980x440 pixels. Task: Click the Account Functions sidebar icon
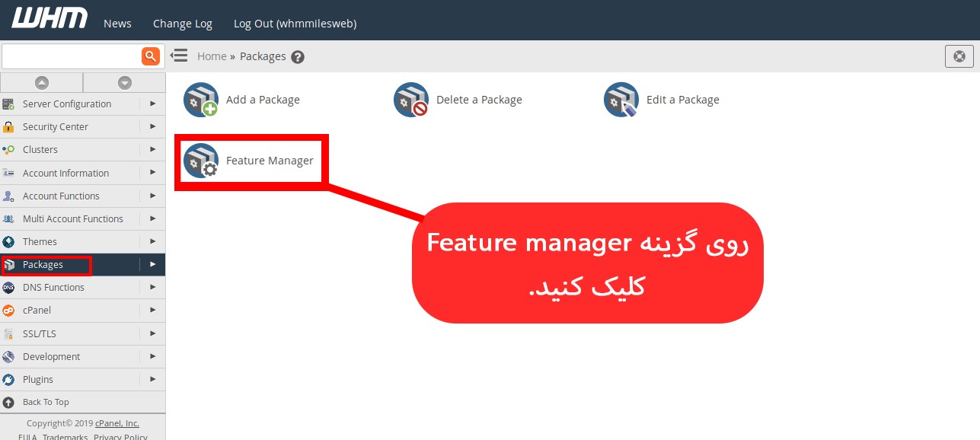coord(8,196)
